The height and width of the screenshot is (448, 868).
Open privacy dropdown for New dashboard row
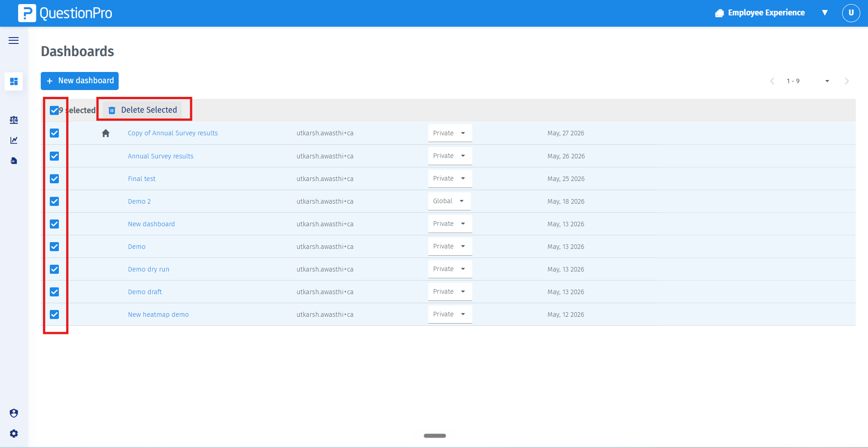450,224
